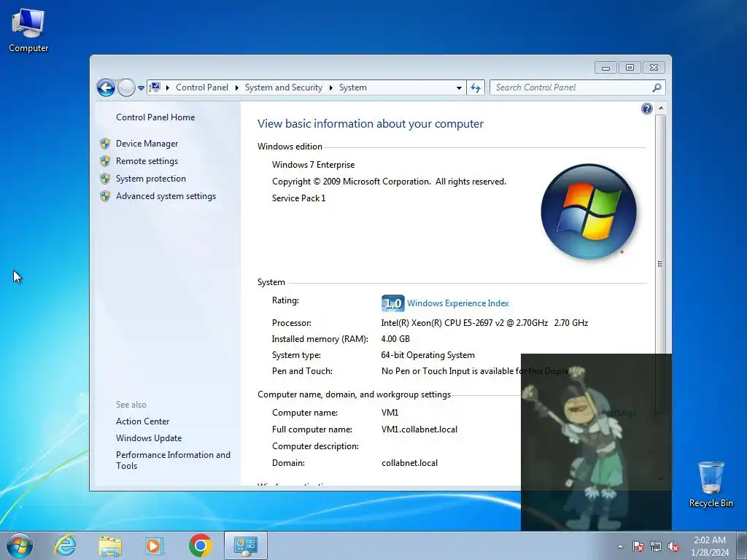Open Windows Explorer from the taskbar
747x560 pixels.
pos(110,545)
